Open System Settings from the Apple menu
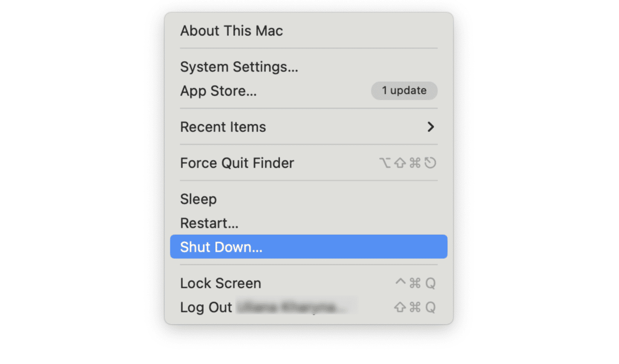619x364 pixels. click(239, 67)
